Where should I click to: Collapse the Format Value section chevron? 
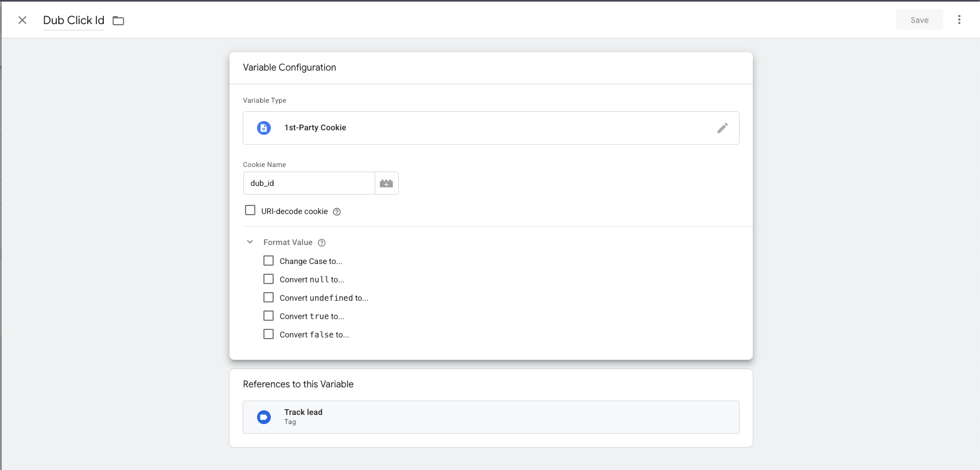point(250,242)
